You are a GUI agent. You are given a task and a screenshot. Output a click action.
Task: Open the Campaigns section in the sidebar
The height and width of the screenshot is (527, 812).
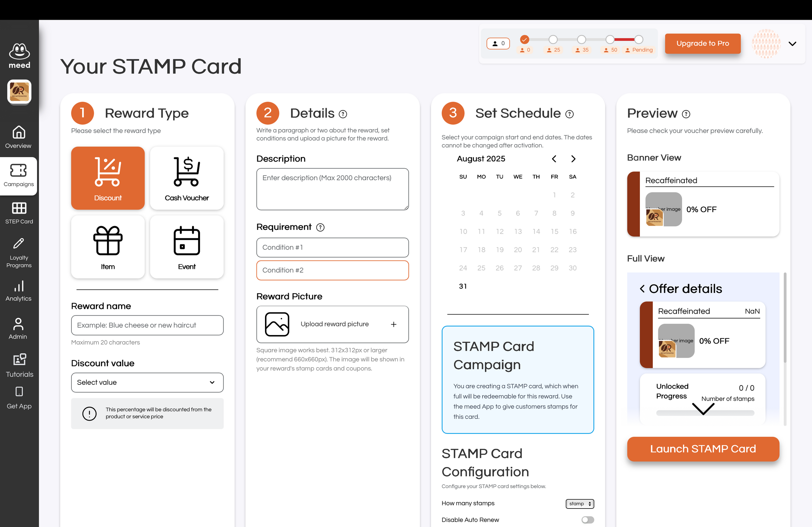[x=19, y=176]
